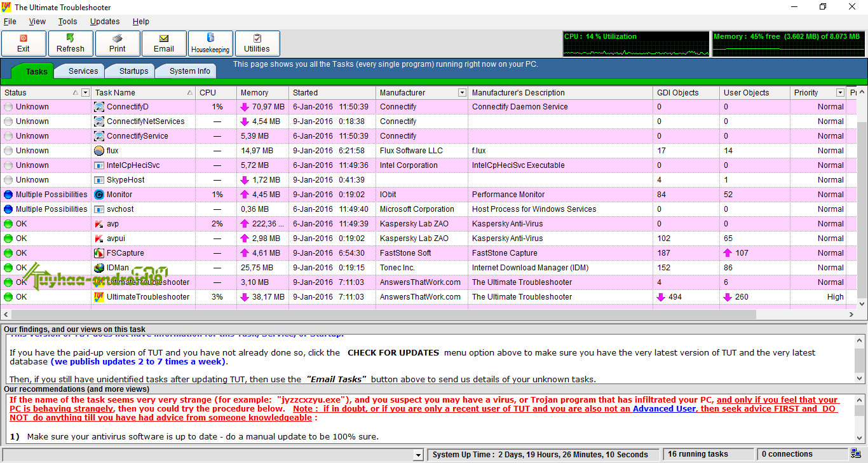Sort by the CPU column header

215,93
